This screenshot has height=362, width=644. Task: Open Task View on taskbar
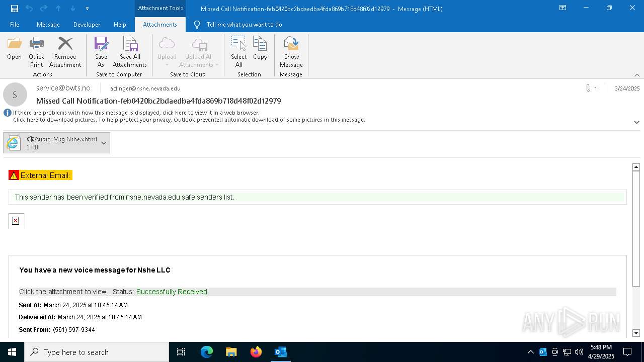tap(181, 352)
